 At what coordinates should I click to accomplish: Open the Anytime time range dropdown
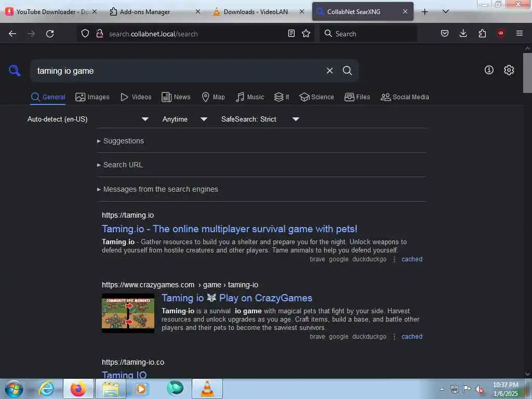click(x=184, y=119)
